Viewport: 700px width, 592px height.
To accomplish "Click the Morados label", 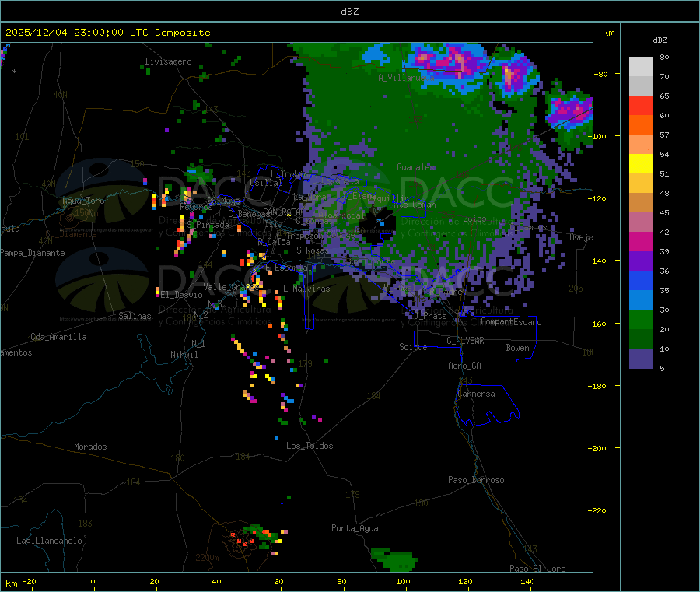I will [x=91, y=447].
